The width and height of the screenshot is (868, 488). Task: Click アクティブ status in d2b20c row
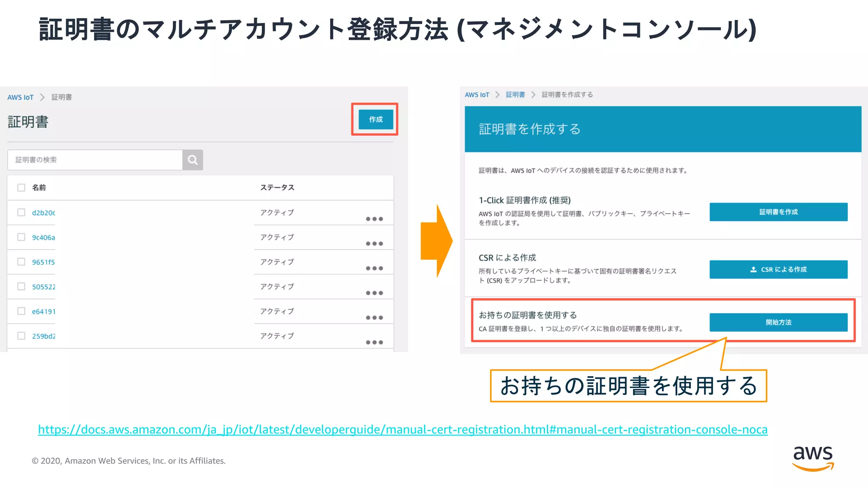pos(277,213)
